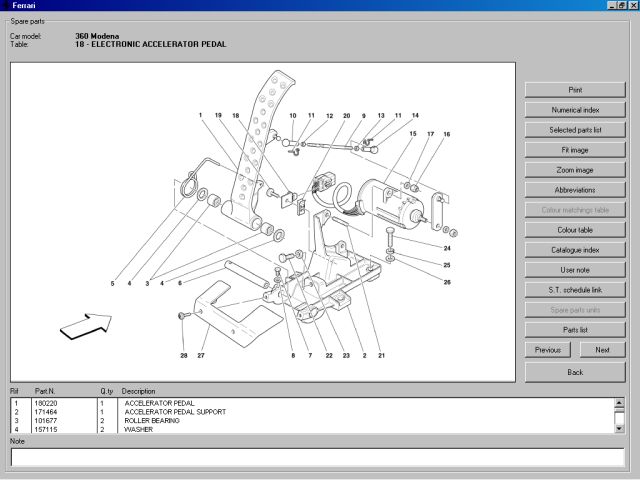The width and height of the screenshot is (640, 480).
Task: Click callout number 13 in diagram
Action: (x=381, y=116)
